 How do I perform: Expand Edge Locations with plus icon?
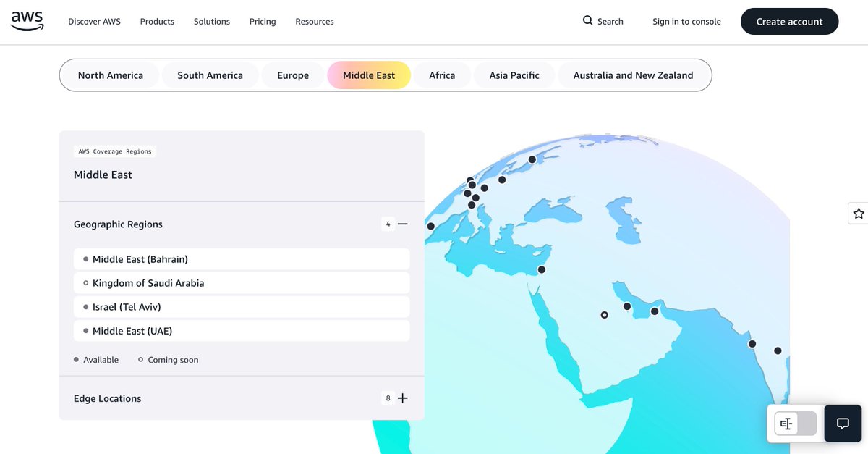(403, 398)
